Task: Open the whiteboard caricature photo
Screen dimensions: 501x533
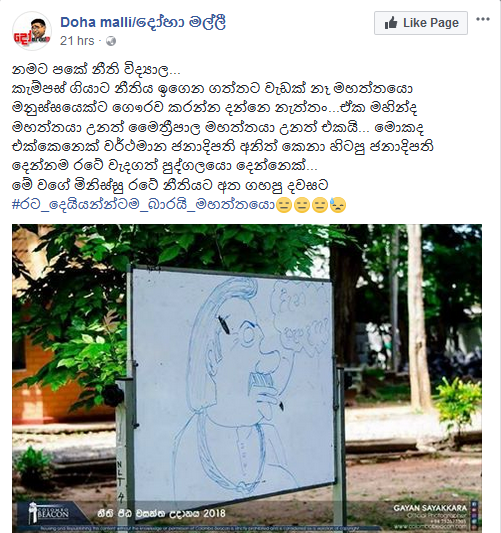Action: (247, 378)
